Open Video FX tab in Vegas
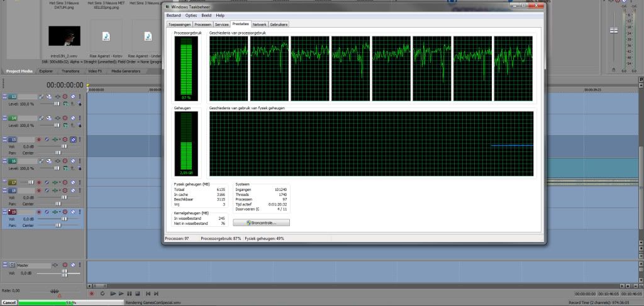The image size is (644, 306). pyautogui.click(x=95, y=71)
